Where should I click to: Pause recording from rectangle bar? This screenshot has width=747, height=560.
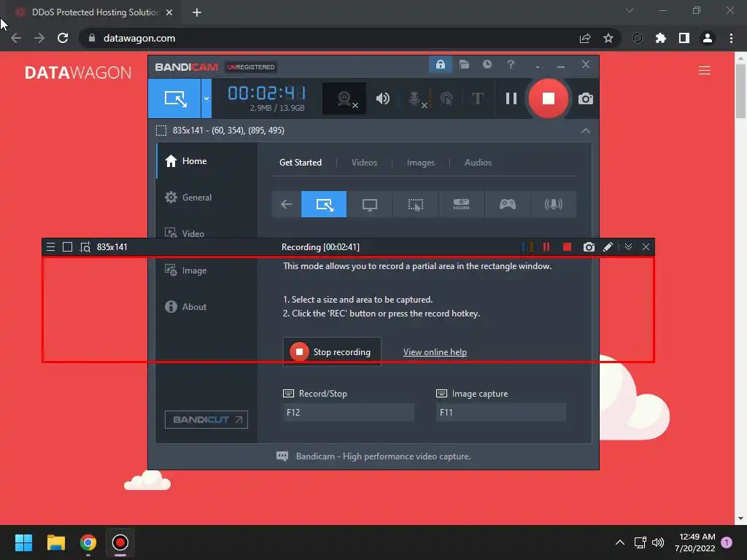[x=546, y=246]
